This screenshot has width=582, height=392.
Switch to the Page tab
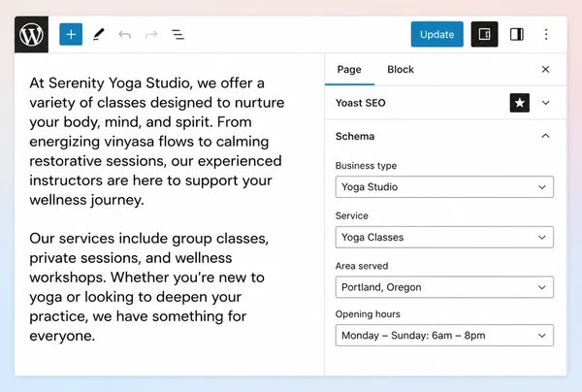(x=349, y=70)
